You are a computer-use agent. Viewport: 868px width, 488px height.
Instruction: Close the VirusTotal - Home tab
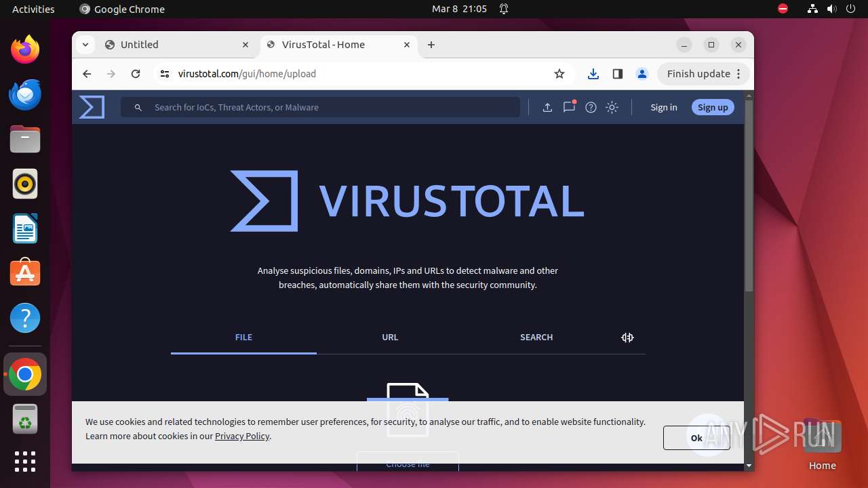click(407, 45)
